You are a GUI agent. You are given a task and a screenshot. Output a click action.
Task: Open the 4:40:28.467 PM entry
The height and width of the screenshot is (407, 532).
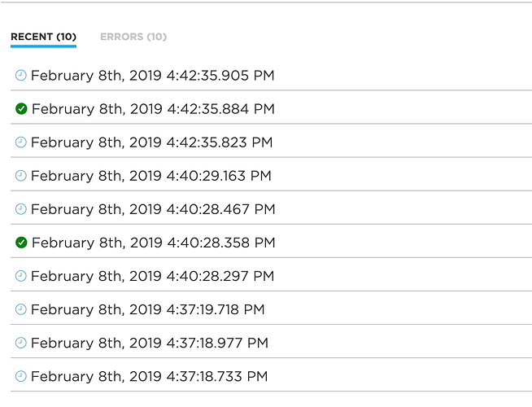click(153, 209)
